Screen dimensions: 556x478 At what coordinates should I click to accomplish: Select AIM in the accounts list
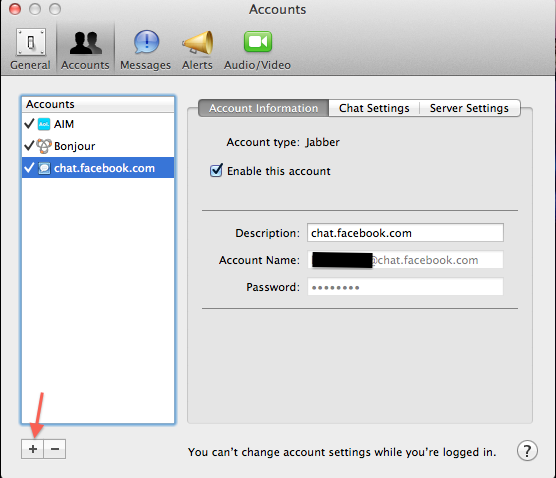(x=98, y=124)
